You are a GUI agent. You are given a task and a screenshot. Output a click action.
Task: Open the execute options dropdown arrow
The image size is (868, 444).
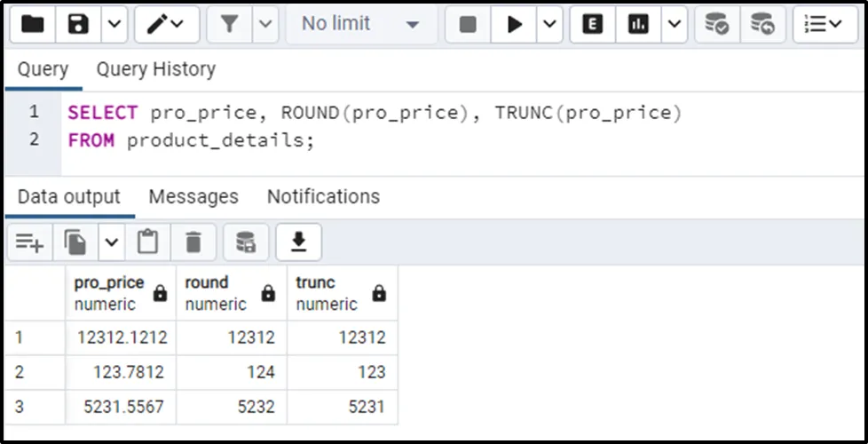click(x=549, y=25)
